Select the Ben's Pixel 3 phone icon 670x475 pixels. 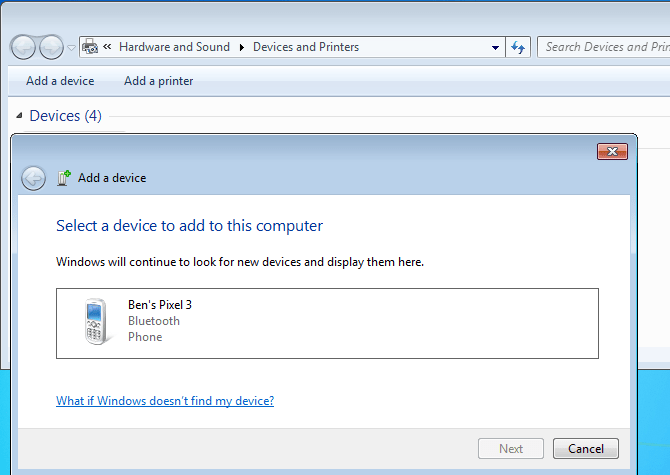[x=96, y=322]
